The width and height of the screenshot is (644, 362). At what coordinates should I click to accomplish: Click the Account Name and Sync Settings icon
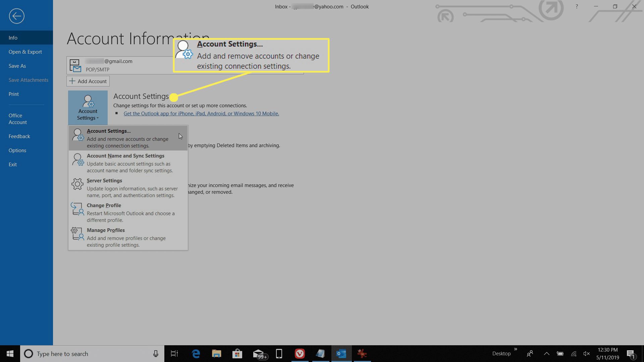pyautogui.click(x=77, y=160)
